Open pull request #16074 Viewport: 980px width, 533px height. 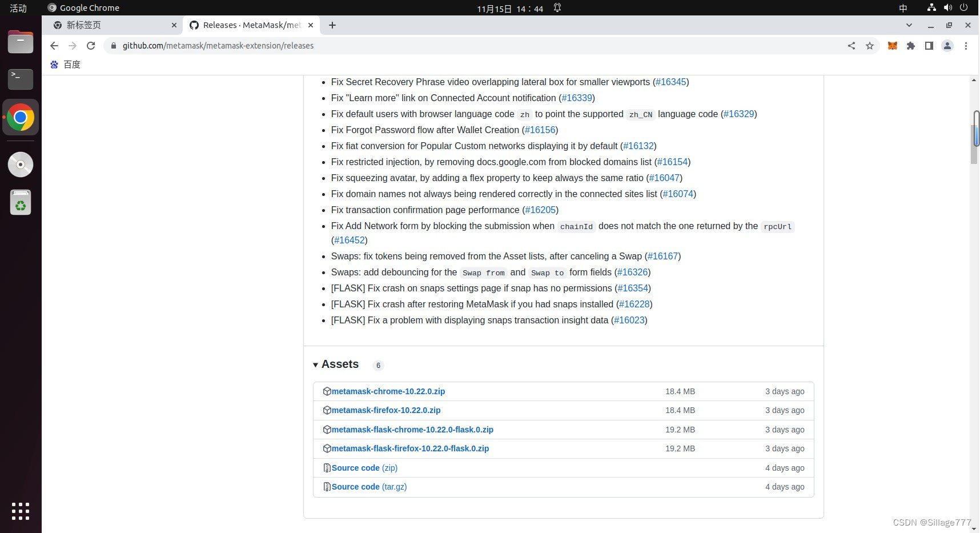tap(678, 194)
